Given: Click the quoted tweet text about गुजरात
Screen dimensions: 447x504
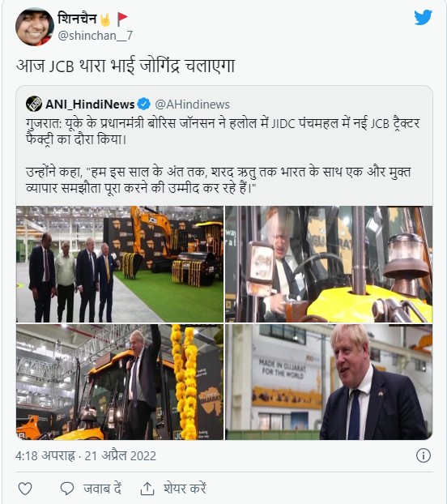Looking at the screenshot, I should 223,156.
